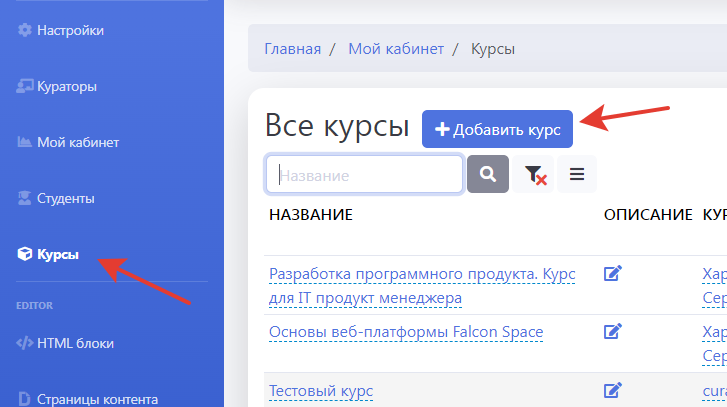This screenshot has width=727, height=407.
Task: Edit description of Основы веб-платформы course
Action: [613, 331]
